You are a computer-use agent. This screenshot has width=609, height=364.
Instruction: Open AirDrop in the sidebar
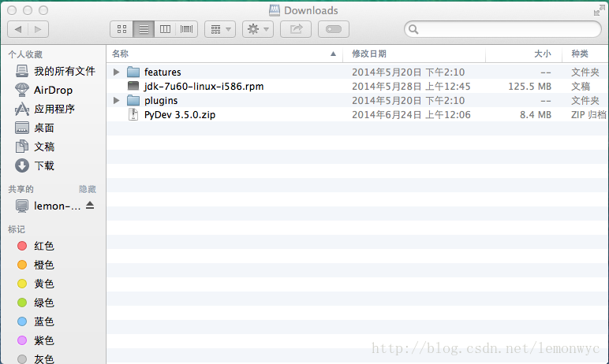point(44,90)
